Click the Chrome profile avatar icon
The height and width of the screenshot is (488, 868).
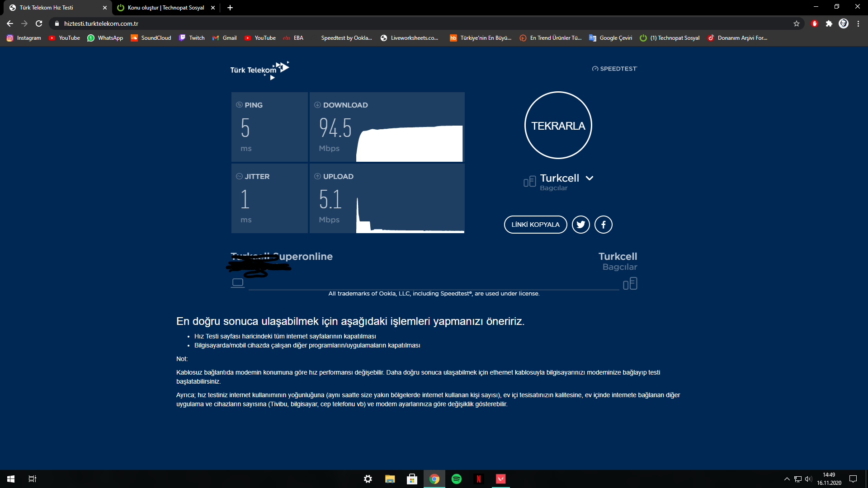click(843, 23)
